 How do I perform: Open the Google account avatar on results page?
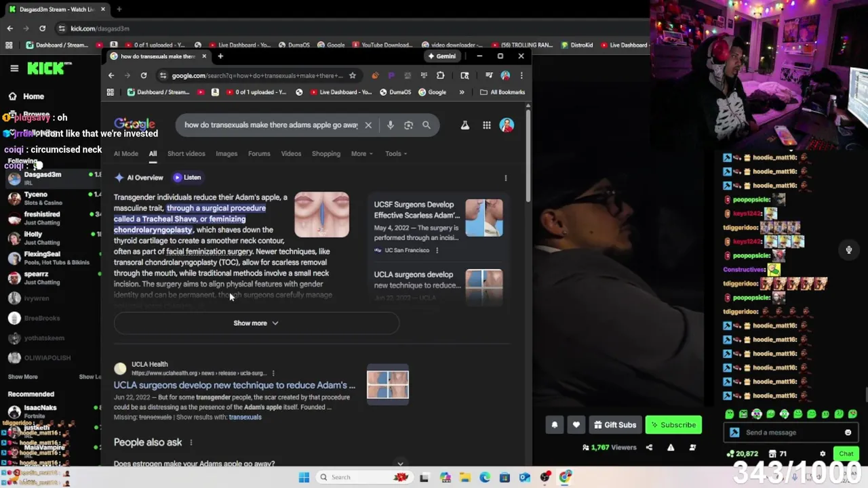[507, 125]
